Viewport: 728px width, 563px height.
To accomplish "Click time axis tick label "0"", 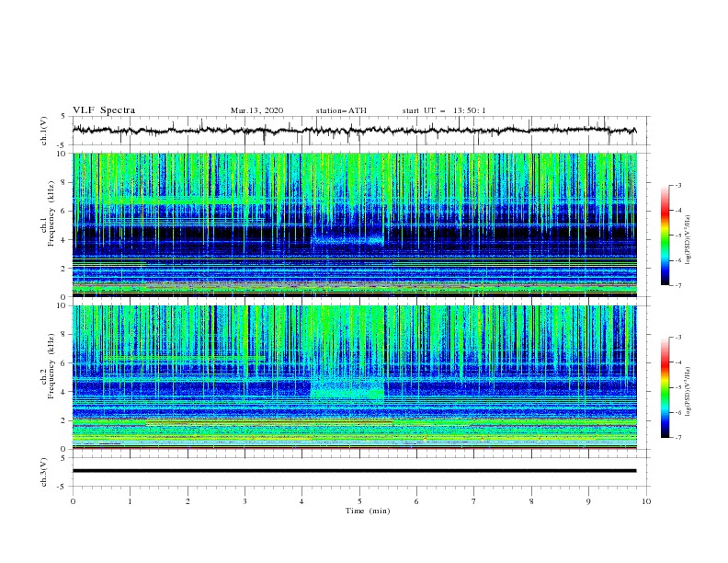I will 73,501.
